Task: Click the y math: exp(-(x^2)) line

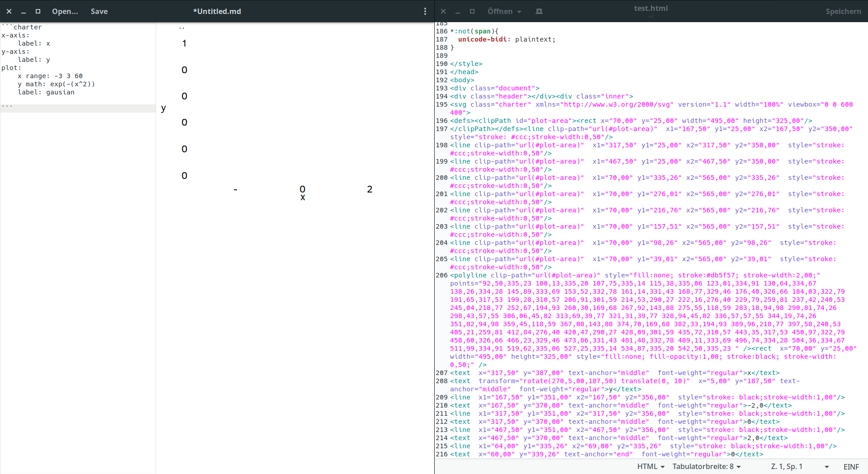Action: coord(56,84)
